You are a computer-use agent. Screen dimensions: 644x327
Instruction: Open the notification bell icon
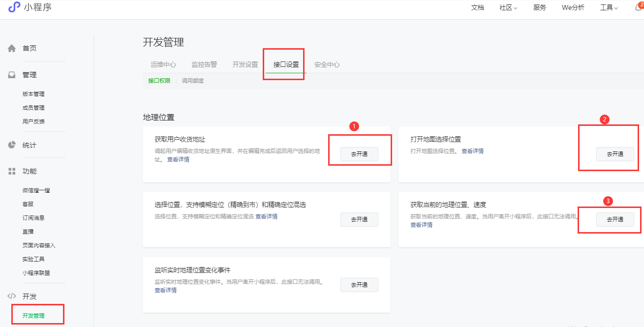click(x=638, y=7)
